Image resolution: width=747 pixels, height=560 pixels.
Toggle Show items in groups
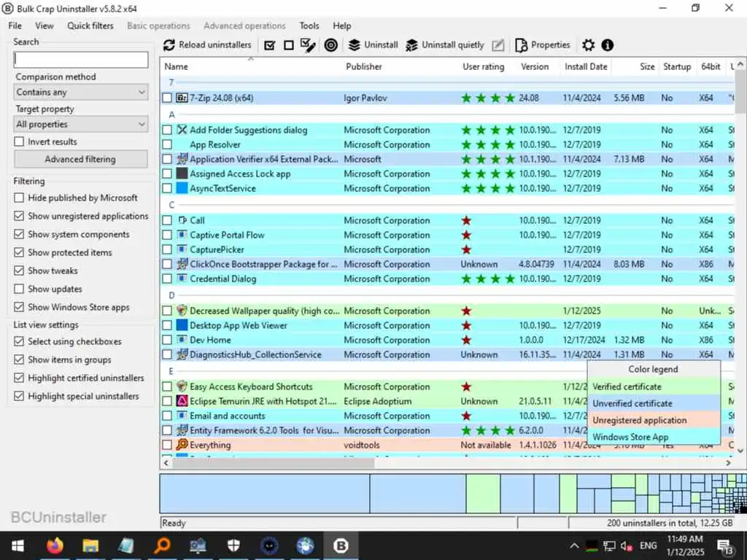(x=19, y=359)
